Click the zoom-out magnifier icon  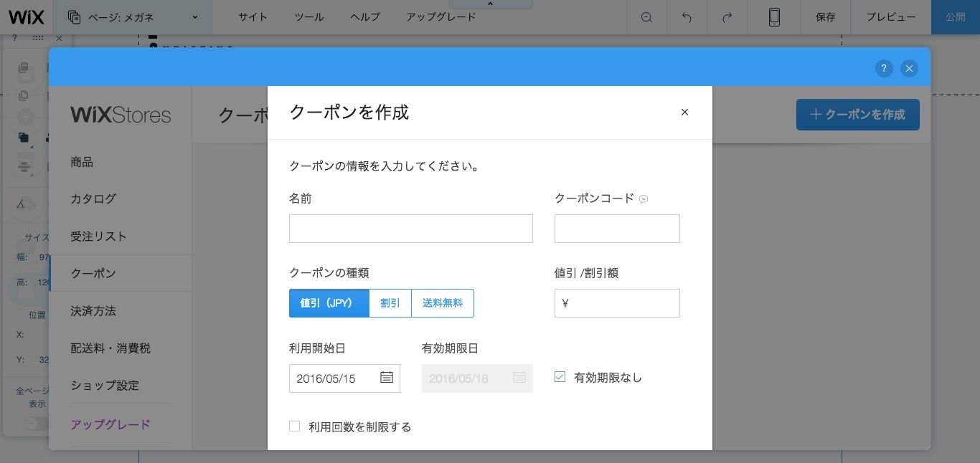(x=646, y=17)
